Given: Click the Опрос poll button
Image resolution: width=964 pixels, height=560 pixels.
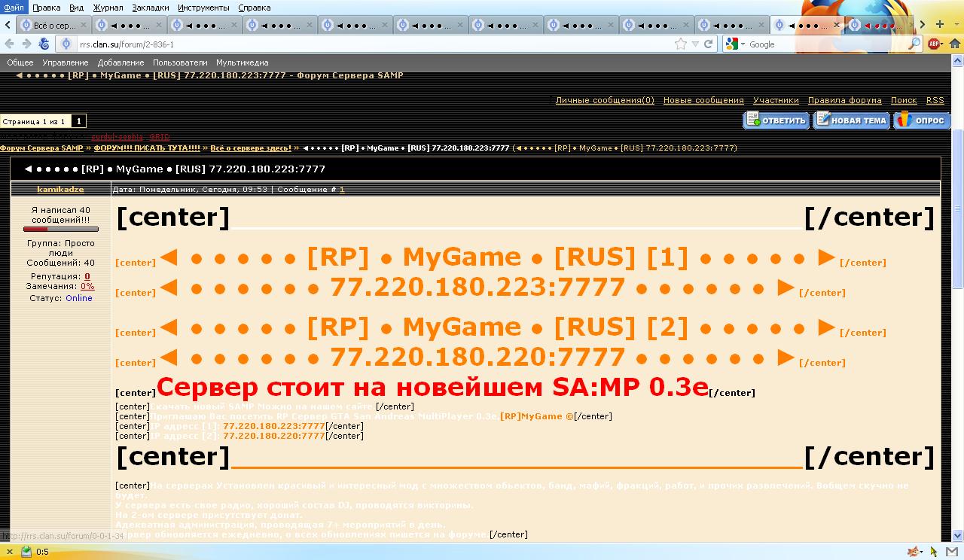Looking at the screenshot, I should click(923, 120).
